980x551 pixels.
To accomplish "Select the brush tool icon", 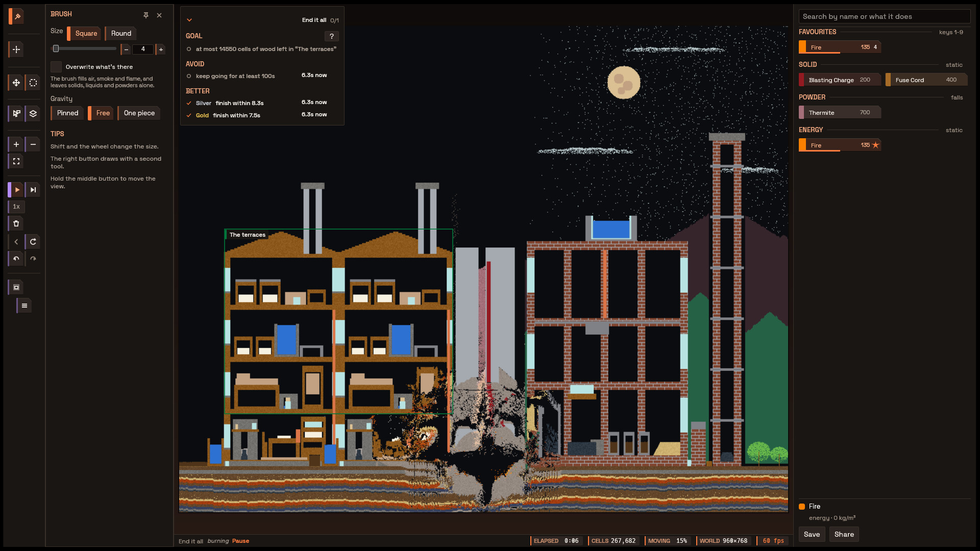I will (x=16, y=16).
